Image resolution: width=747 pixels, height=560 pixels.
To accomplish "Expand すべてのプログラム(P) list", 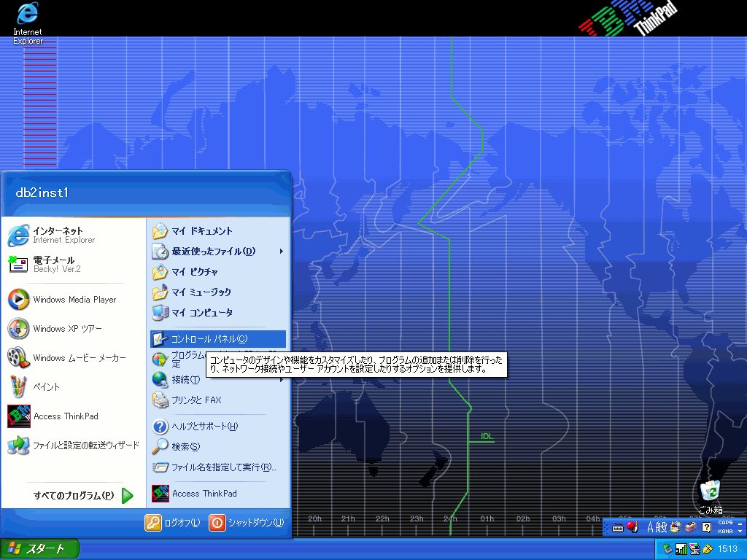I will click(82, 495).
